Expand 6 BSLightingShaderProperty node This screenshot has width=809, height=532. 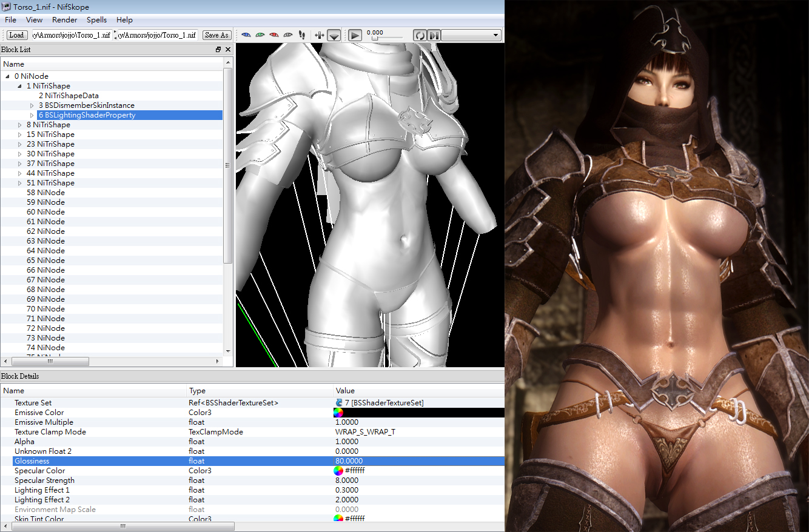tap(32, 115)
